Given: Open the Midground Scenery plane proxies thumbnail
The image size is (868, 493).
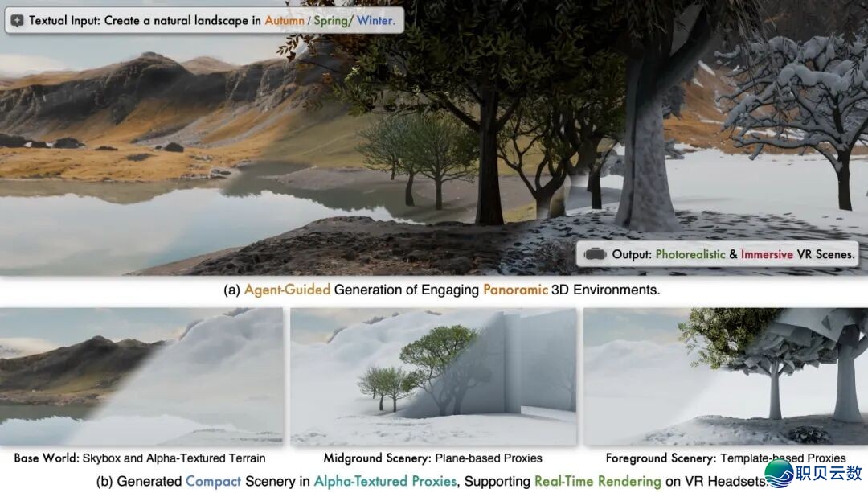Looking at the screenshot, I should coord(433,376).
